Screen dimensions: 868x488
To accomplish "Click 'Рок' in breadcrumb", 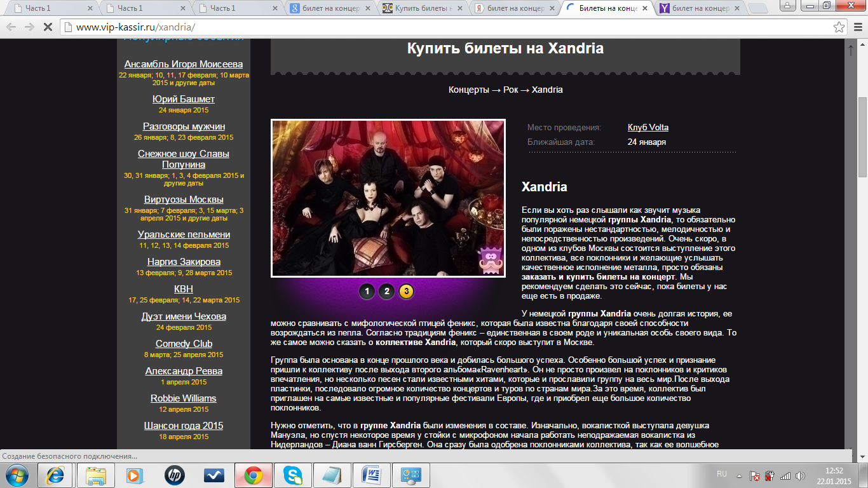I will (x=511, y=90).
